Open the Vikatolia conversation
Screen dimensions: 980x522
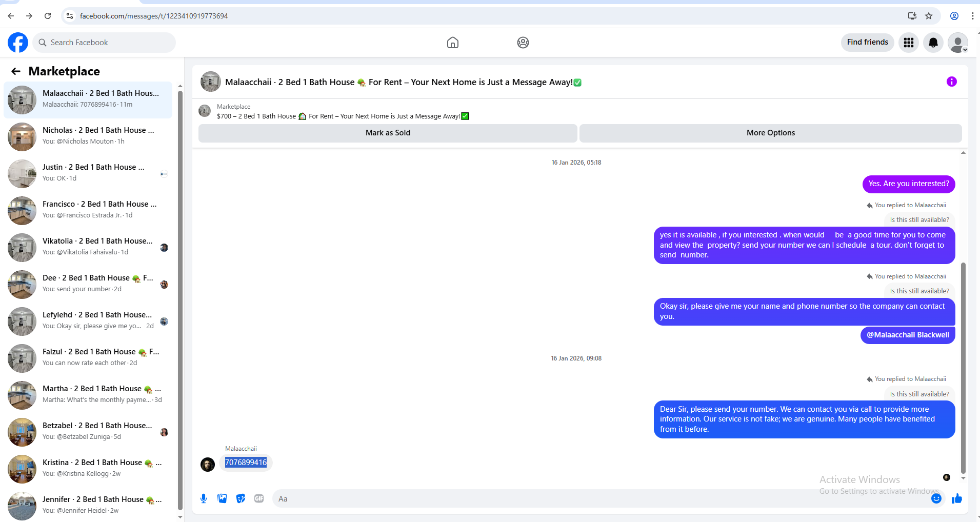click(88, 248)
